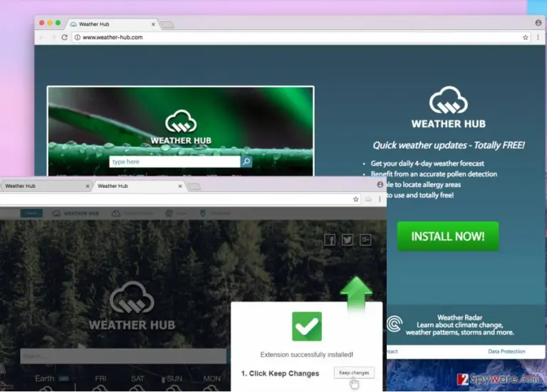The width and height of the screenshot is (547, 392).
Task: Focus the dimmed Search field on forest page
Action: (123, 356)
